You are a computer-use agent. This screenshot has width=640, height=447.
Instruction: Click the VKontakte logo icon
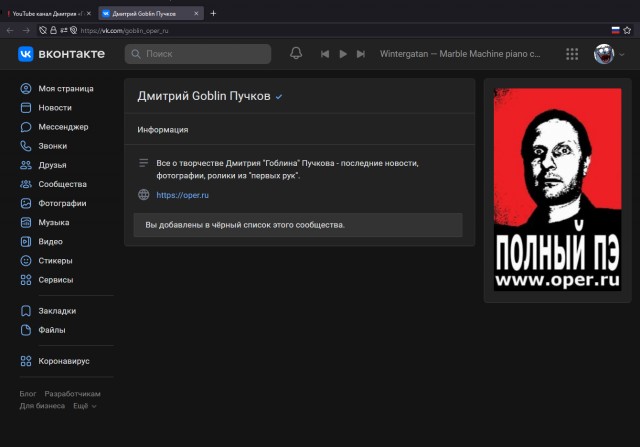click(x=25, y=54)
